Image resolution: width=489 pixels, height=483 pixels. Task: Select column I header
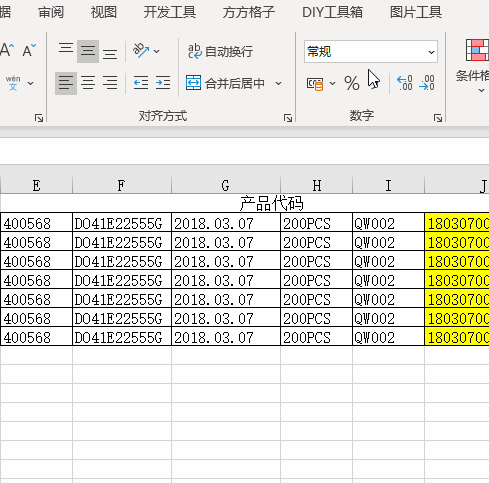pyautogui.click(x=388, y=185)
